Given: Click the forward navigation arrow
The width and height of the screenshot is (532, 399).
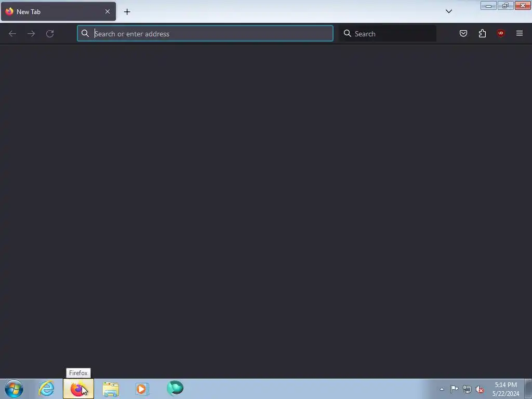Looking at the screenshot, I should pyautogui.click(x=31, y=34).
